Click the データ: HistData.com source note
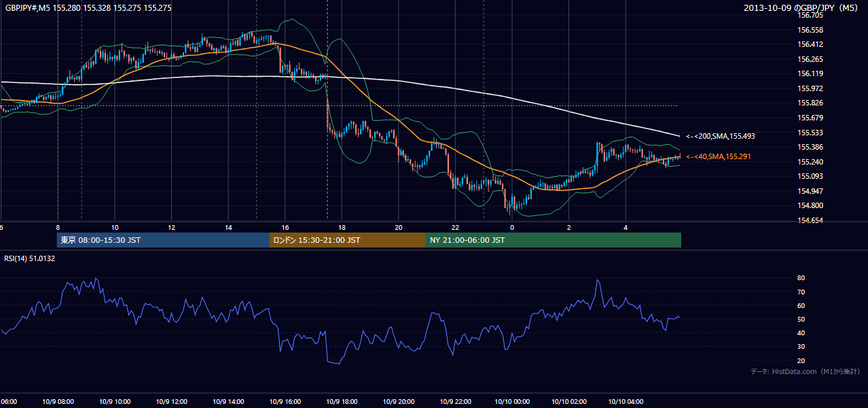868x408 pixels. pos(806,371)
